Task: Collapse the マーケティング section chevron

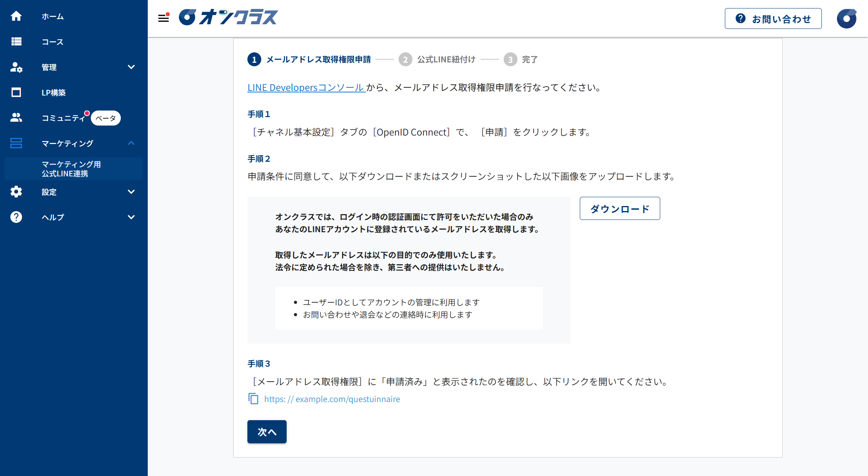Action: (x=131, y=143)
